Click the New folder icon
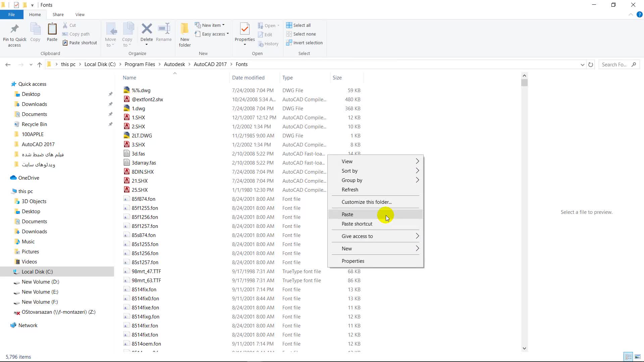Image resolution: width=644 pixels, height=362 pixels. tap(184, 29)
